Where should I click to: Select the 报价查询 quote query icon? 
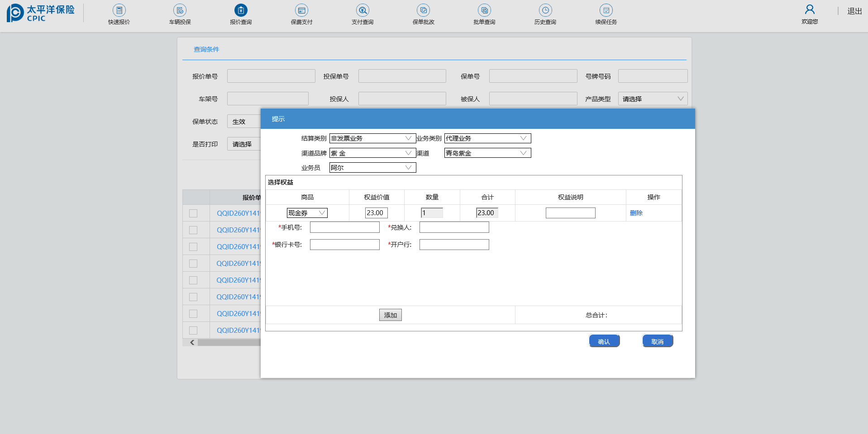[x=241, y=10]
